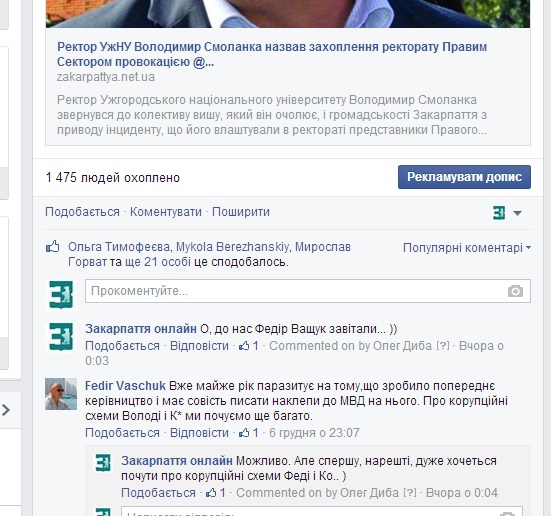Click the chevron arrow on left sidebar
The height and width of the screenshot is (516, 551).
tap(6, 410)
